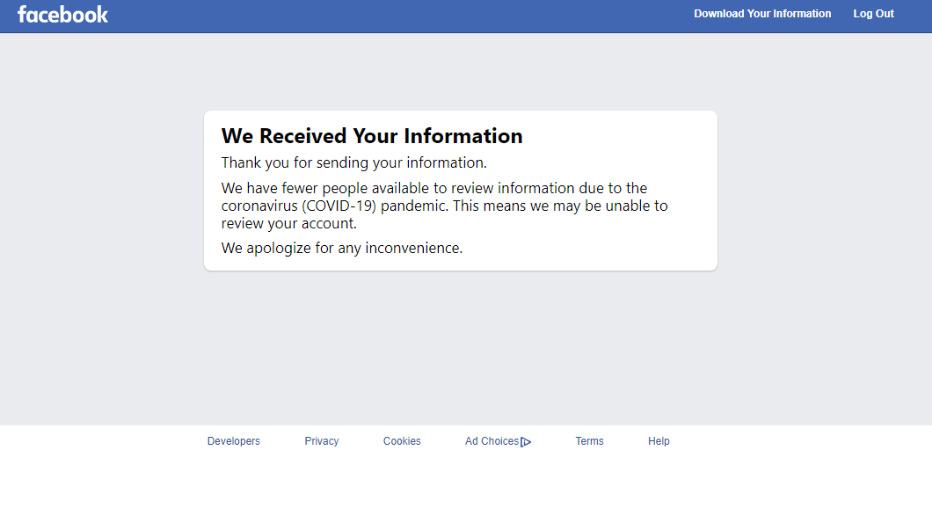932x522 pixels.
Task: Open the Developers footer link
Action: tap(233, 441)
